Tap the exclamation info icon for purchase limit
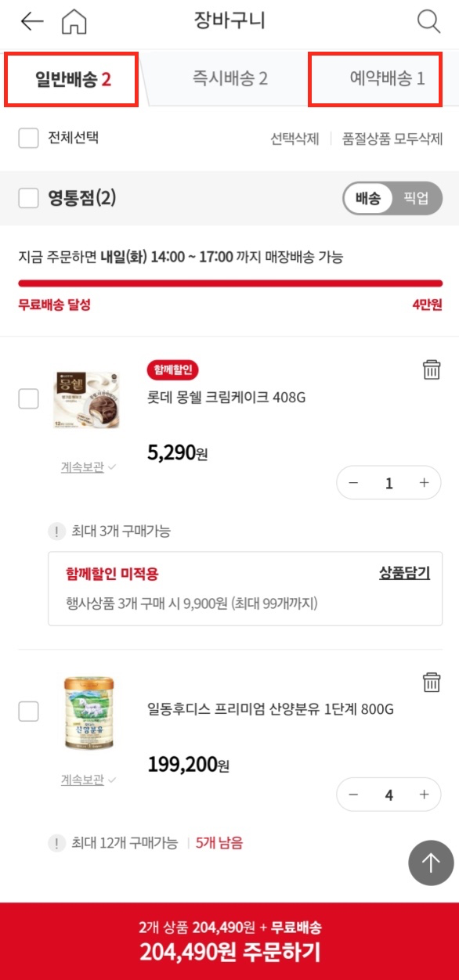The width and height of the screenshot is (459, 980). [56, 531]
